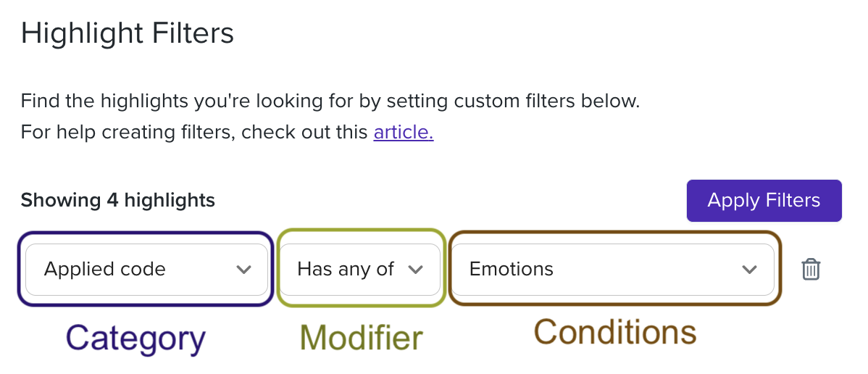Click the 'Find the highlights' description line
This screenshot has height=374, width=868.
[x=330, y=102]
